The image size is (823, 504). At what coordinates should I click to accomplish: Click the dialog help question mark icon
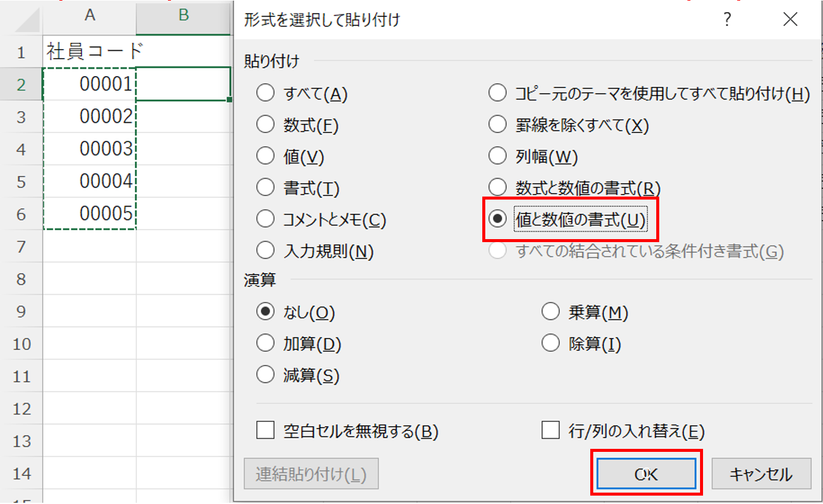[727, 20]
